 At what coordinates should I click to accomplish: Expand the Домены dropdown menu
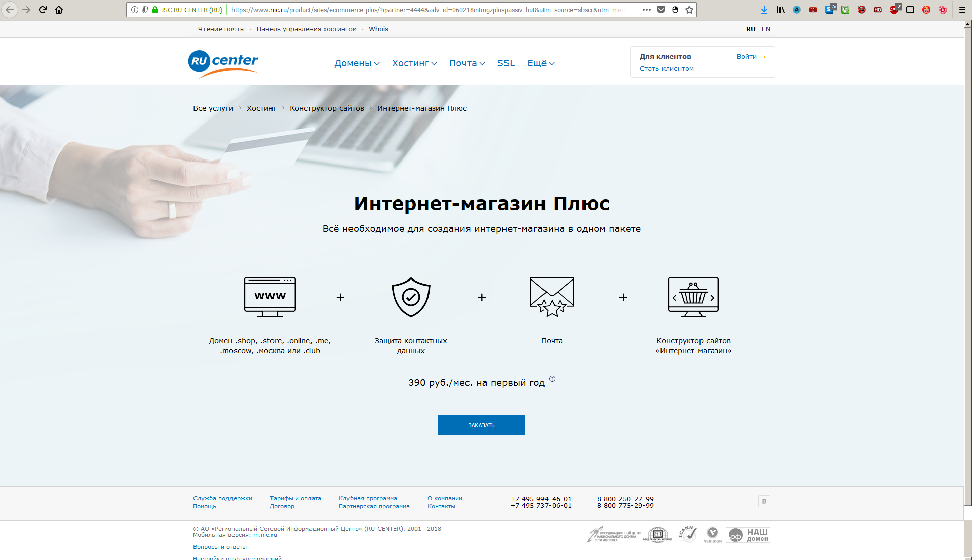[x=357, y=63]
